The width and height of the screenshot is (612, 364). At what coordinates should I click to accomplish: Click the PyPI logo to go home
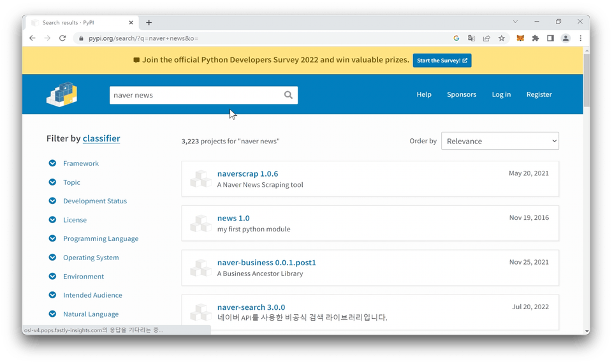pos(62,94)
